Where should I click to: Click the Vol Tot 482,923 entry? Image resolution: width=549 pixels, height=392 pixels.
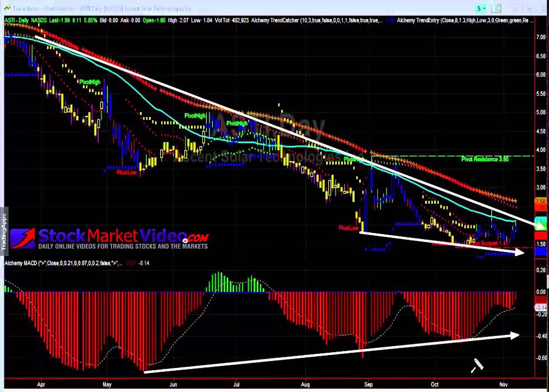tap(232, 21)
